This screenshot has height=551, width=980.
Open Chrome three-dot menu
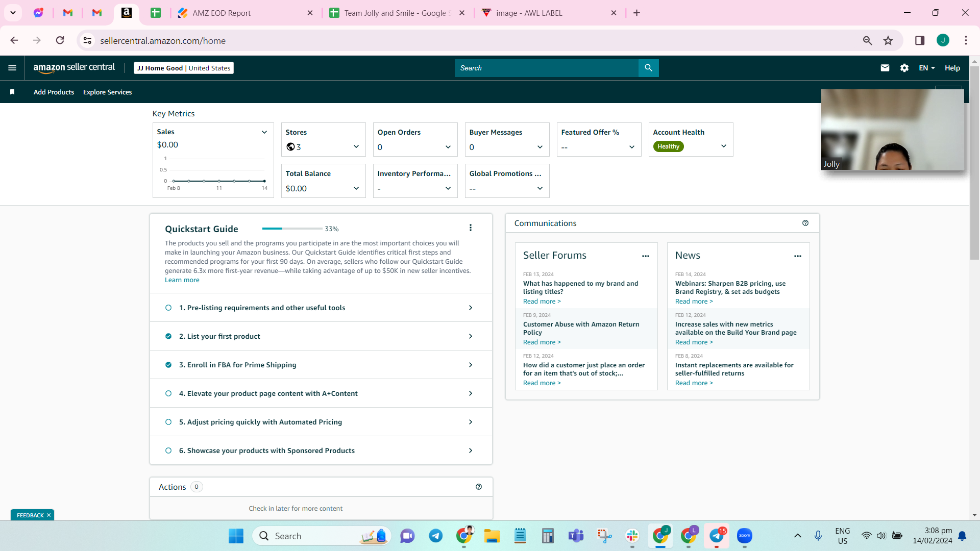(x=966, y=40)
